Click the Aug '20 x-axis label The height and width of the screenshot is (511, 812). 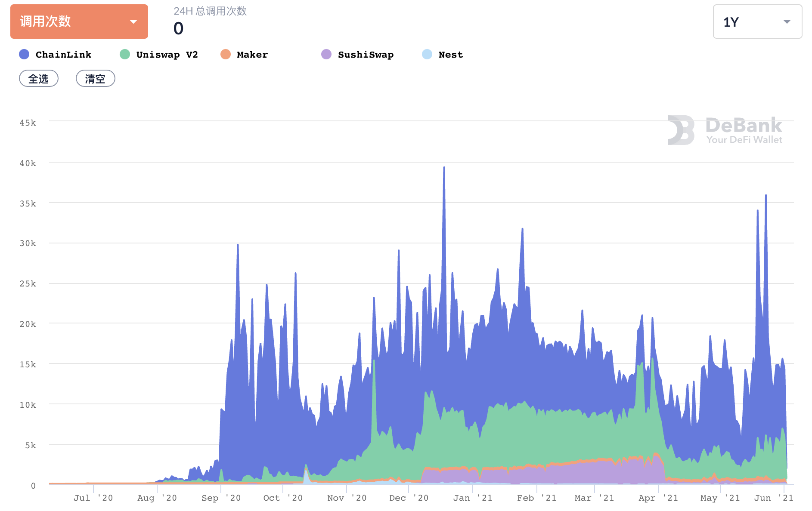pyautogui.click(x=157, y=498)
